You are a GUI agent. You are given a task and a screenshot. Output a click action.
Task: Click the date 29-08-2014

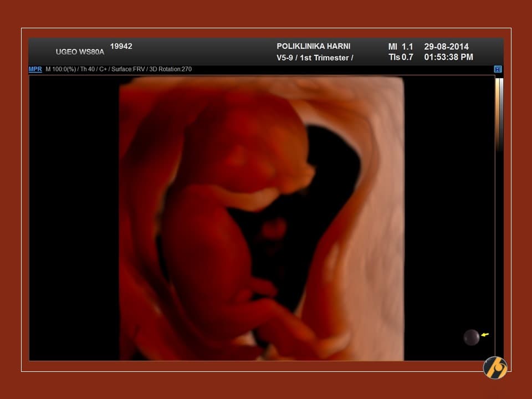point(446,47)
